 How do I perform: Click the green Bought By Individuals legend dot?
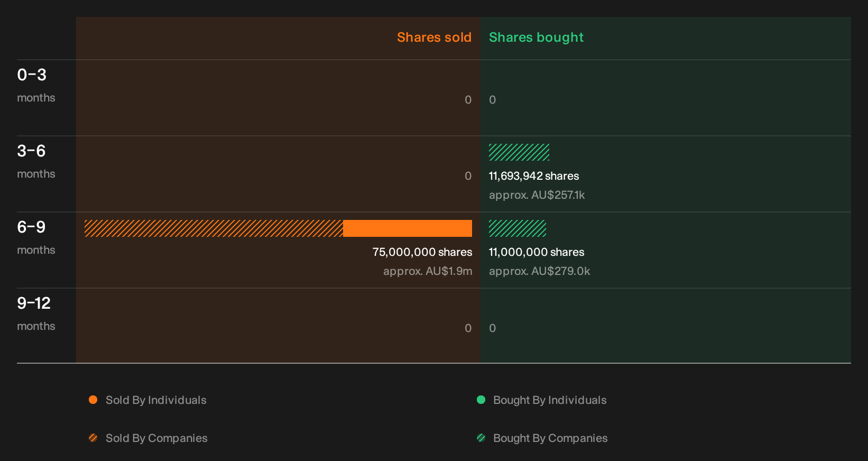point(481,400)
